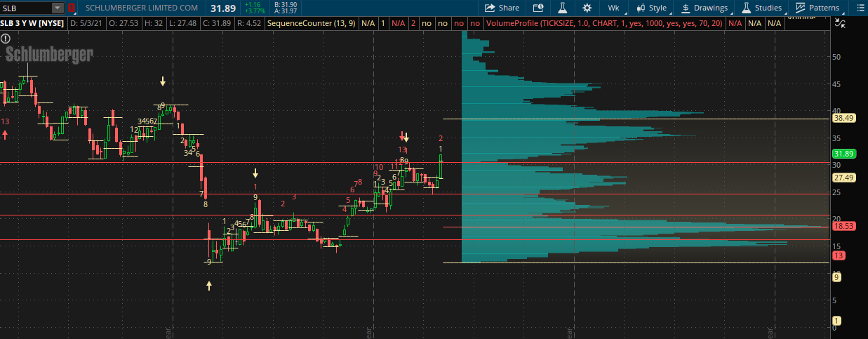Click the SLB symbol input field
This screenshot has width=868, height=339.
(x=26, y=8)
